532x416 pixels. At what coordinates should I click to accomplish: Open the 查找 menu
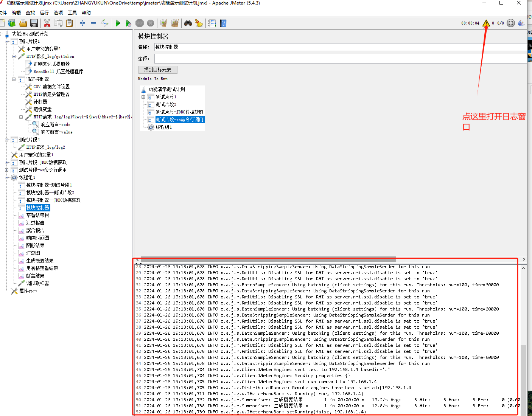tap(30, 13)
